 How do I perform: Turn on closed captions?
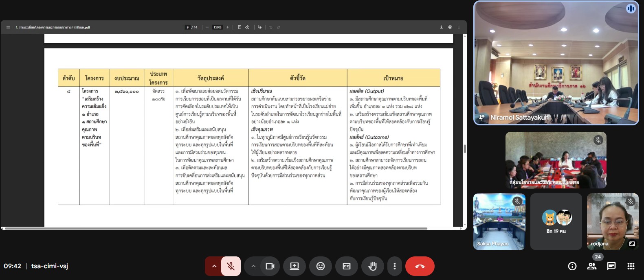pyautogui.click(x=347, y=266)
